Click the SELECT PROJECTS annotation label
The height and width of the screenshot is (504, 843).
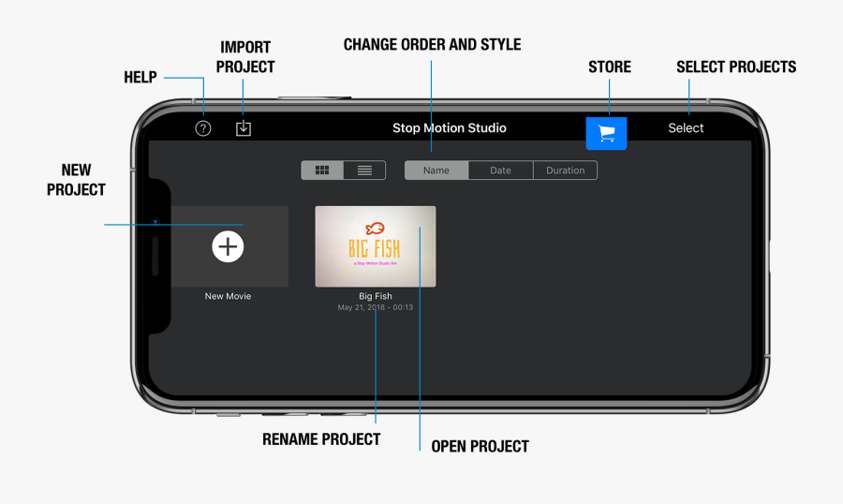(736, 67)
